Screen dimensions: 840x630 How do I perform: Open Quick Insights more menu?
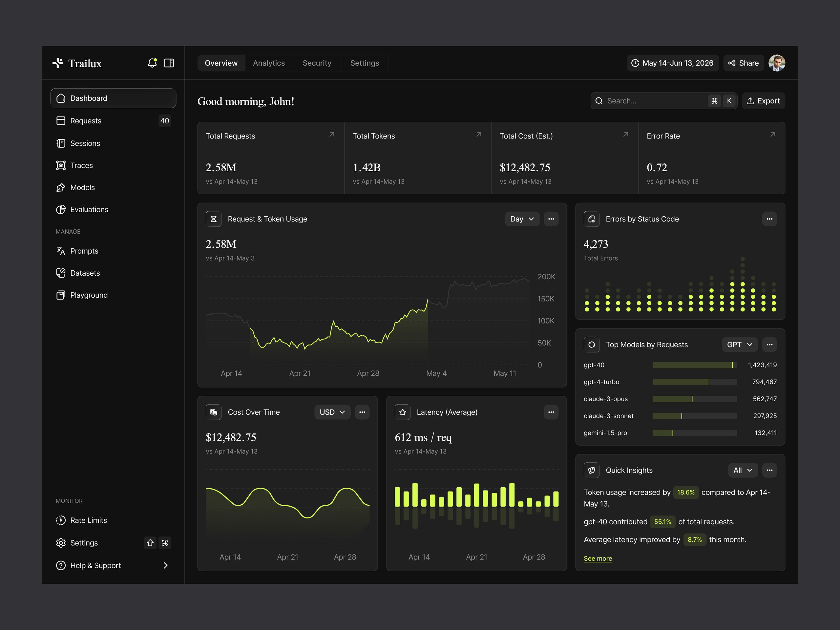click(x=769, y=471)
